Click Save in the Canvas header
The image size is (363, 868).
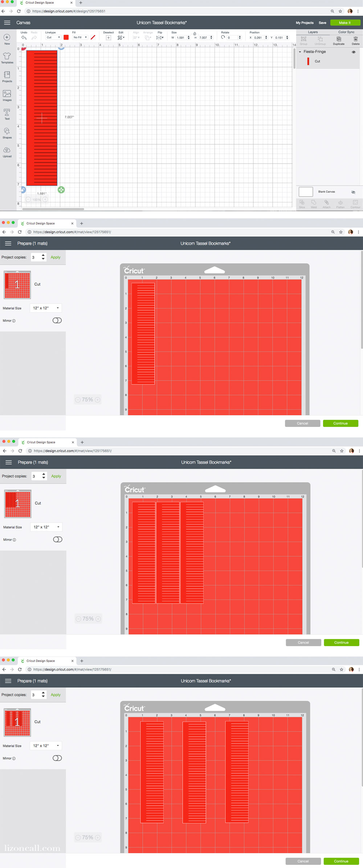[x=322, y=22]
